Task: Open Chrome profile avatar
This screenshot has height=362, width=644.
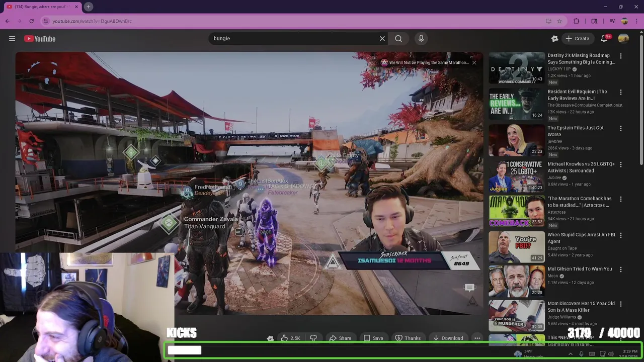Action: (624, 21)
